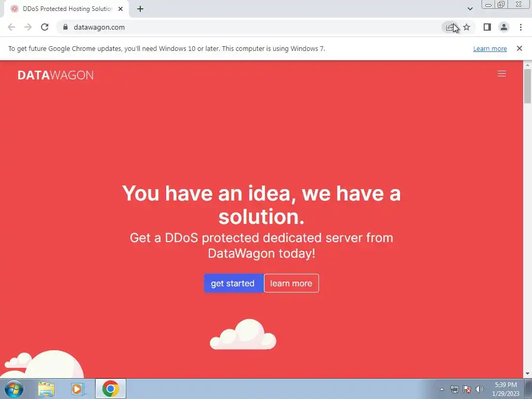The width and height of the screenshot is (532, 399).
Task: Click the share this page icon
Action: coord(450,27)
